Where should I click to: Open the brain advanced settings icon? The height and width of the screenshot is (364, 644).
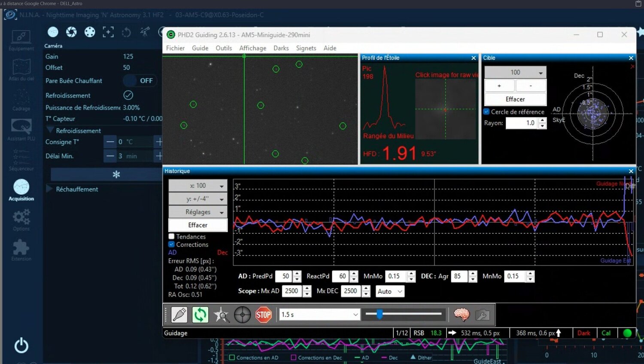click(462, 315)
